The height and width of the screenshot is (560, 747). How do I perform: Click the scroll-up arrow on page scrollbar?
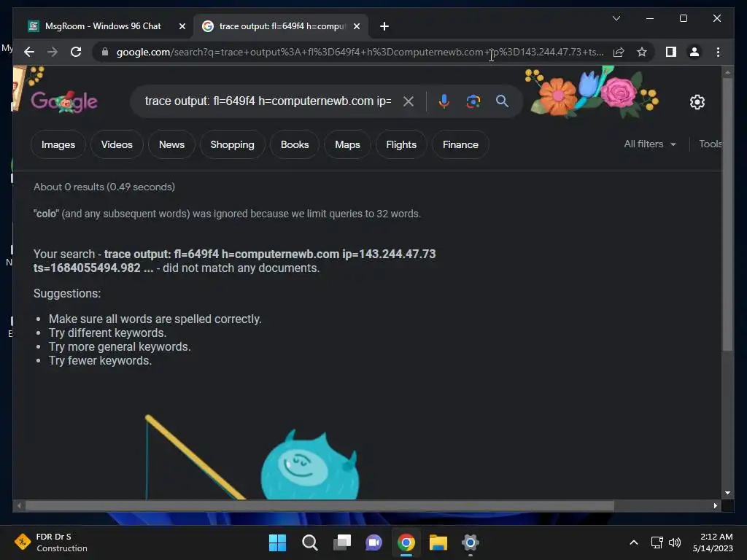[x=727, y=72]
